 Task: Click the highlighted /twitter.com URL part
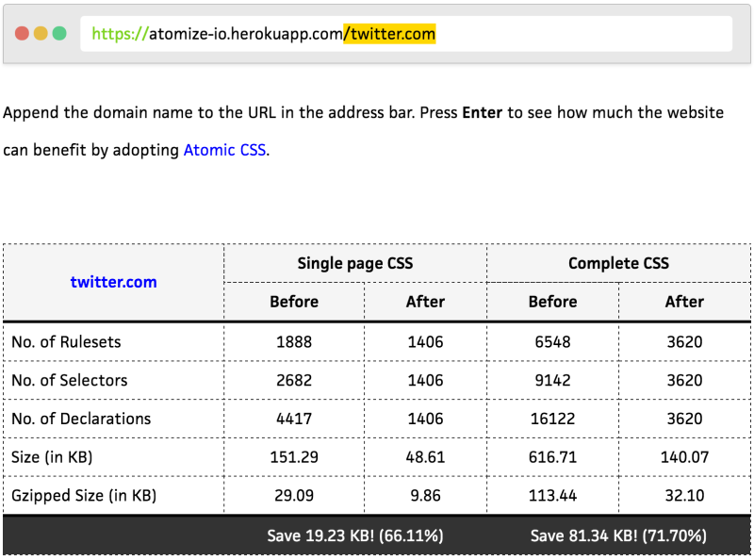pos(389,34)
